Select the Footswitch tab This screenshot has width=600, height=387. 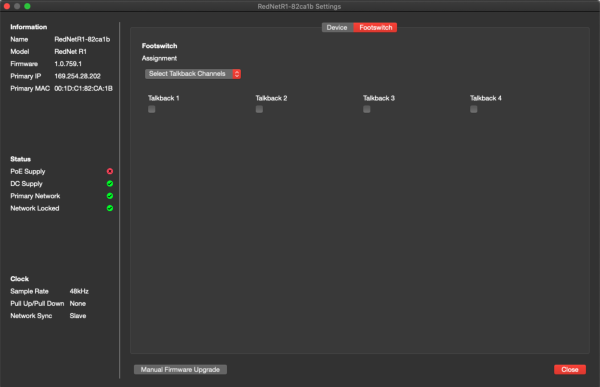coord(375,28)
